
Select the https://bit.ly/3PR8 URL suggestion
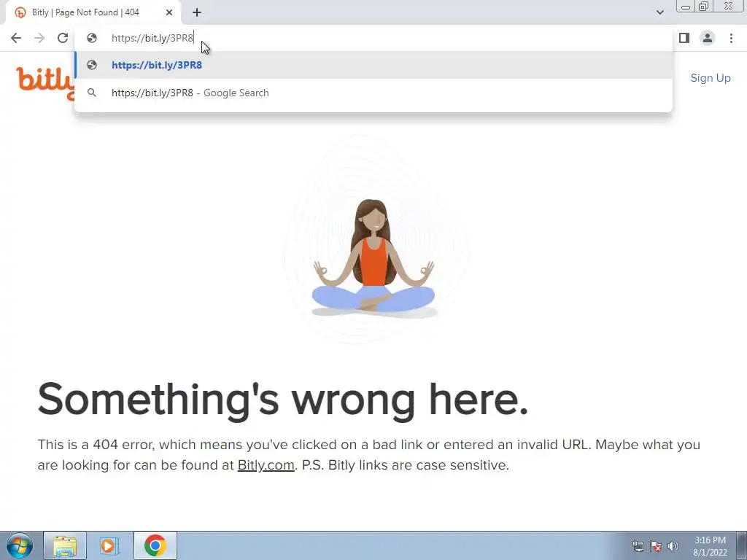[373, 65]
